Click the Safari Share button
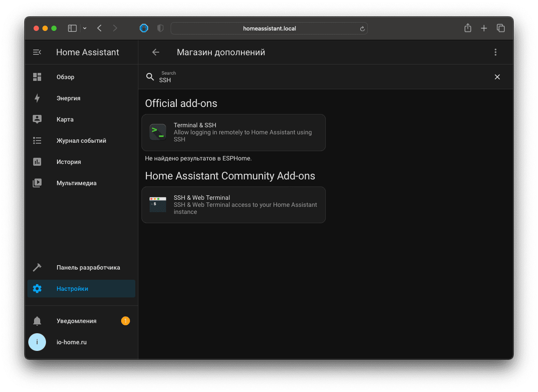 (468, 28)
